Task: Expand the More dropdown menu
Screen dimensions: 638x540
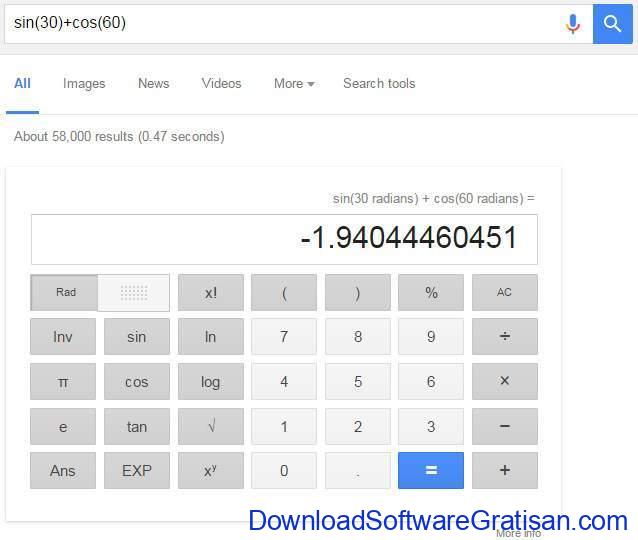Action: point(294,83)
